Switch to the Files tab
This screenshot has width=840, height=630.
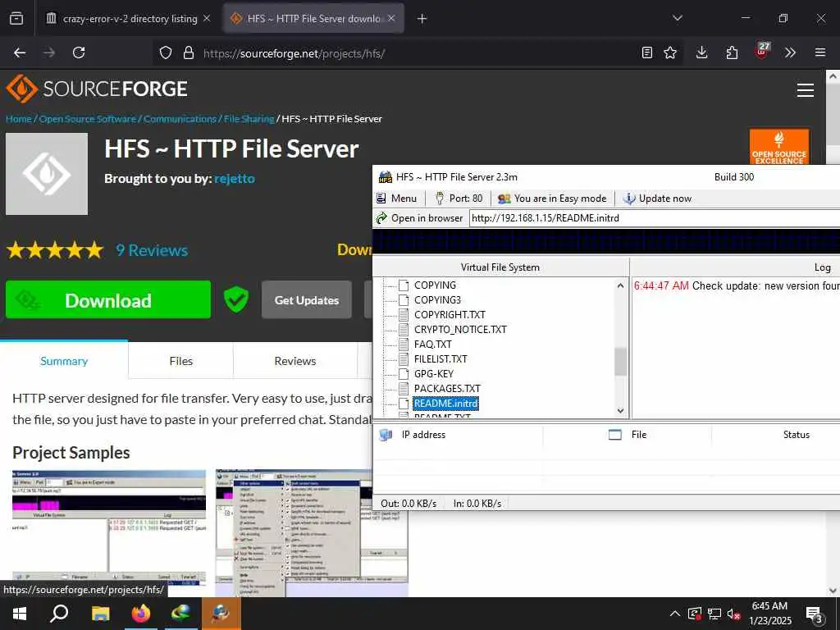click(x=181, y=361)
